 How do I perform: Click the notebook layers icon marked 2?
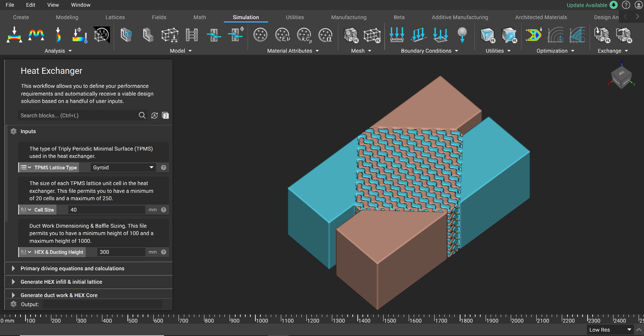pos(165,115)
